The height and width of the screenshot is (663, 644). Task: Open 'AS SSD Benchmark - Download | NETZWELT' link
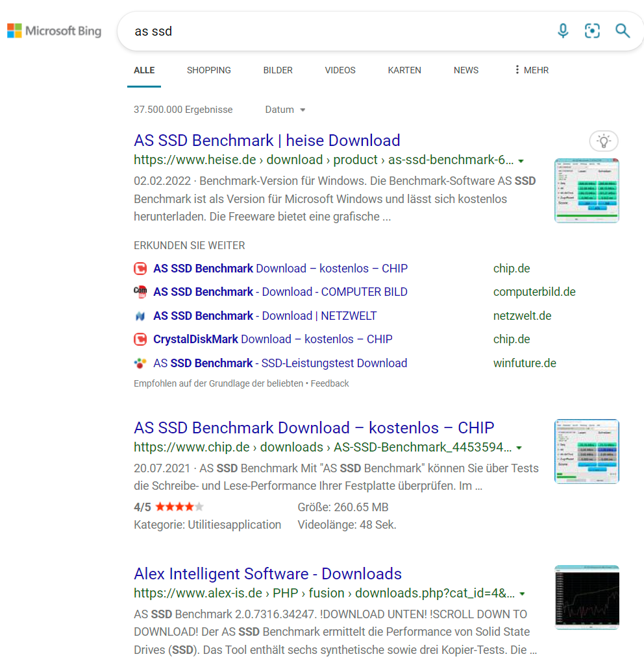click(265, 316)
